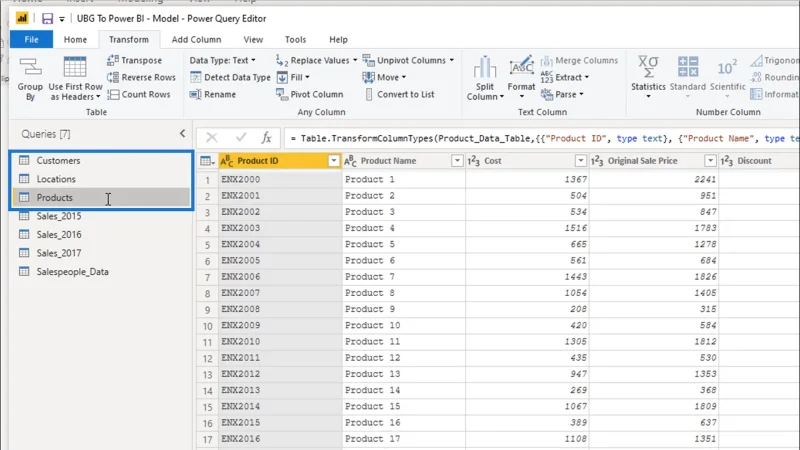This screenshot has width=800, height=450.
Task: Click the 123 type icon on Cost column
Action: click(x=473, y=161)
